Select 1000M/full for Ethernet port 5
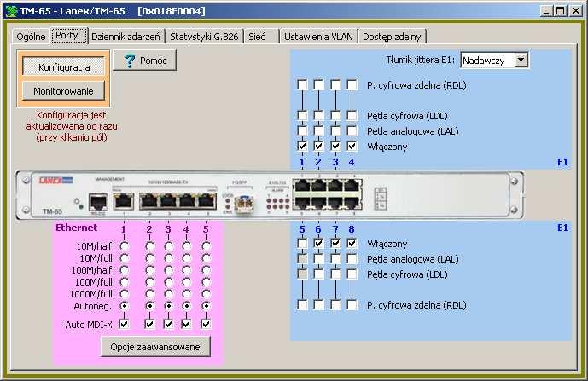This screenshot has height=381, width=588. tap(206, 294)
